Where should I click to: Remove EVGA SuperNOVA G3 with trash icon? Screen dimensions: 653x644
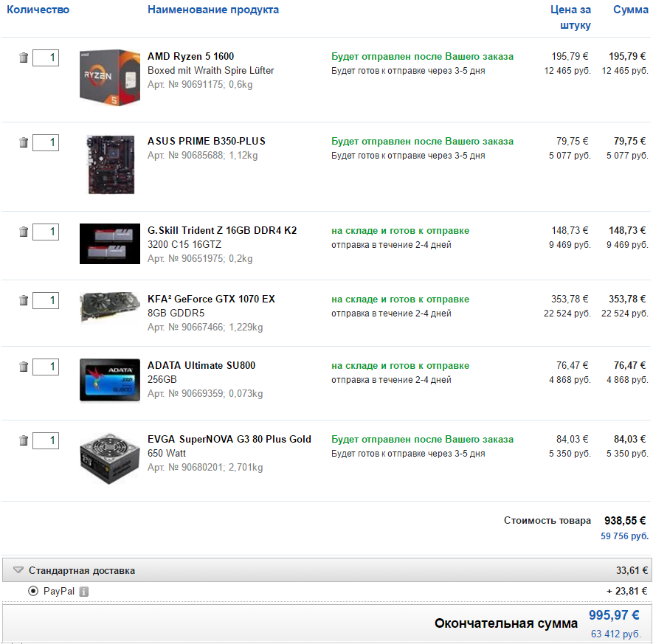[24, 440]
